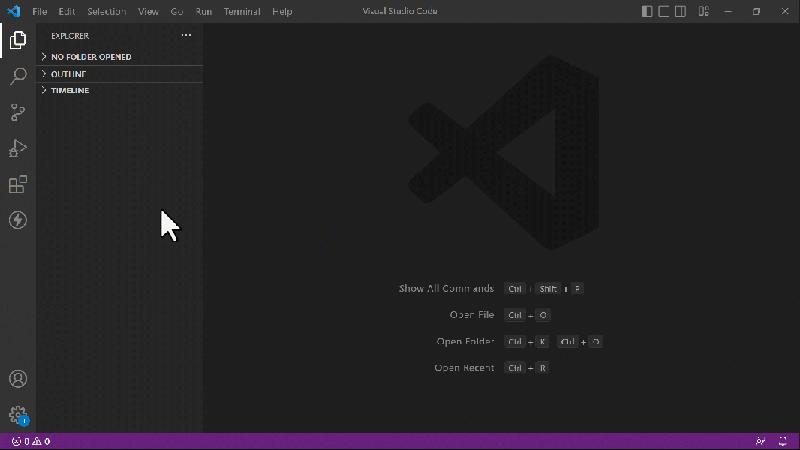Toggle the panel layout icon
This screenshot has height=450, width=800.
[x=664, y=11]
